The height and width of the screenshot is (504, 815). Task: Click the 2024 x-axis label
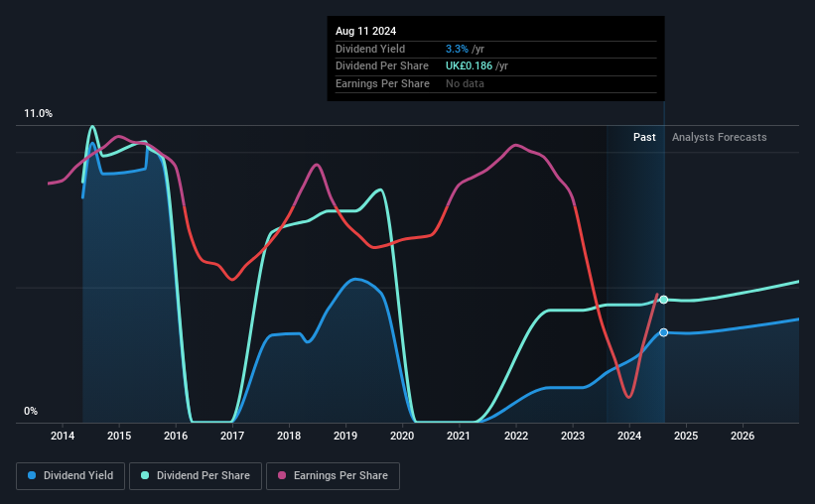[x=629, y=436]
